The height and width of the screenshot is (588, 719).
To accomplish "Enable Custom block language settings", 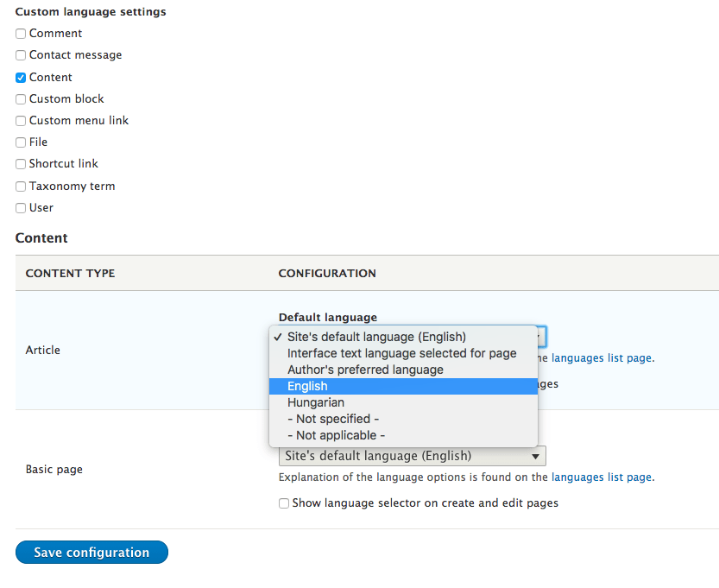I will point(21,99).
